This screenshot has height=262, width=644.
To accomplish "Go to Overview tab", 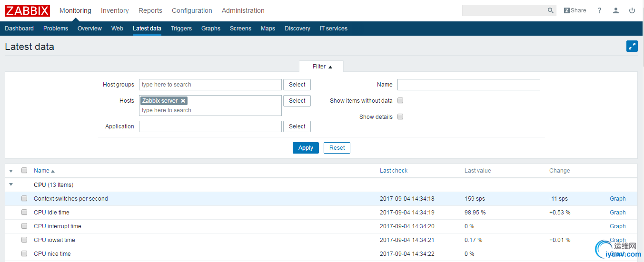I will pyautogui.click(x=89, y=29).
